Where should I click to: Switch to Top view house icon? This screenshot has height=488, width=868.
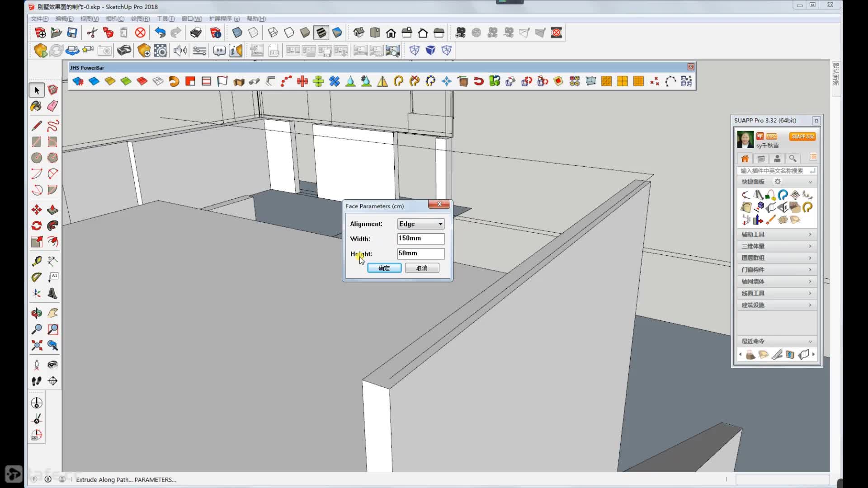pyautogui.click(x=375, y=33)
